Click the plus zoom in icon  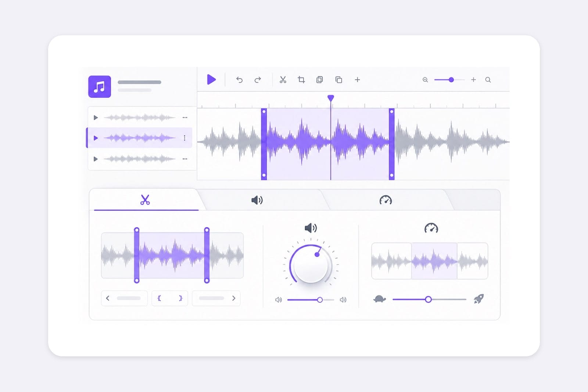473,80
